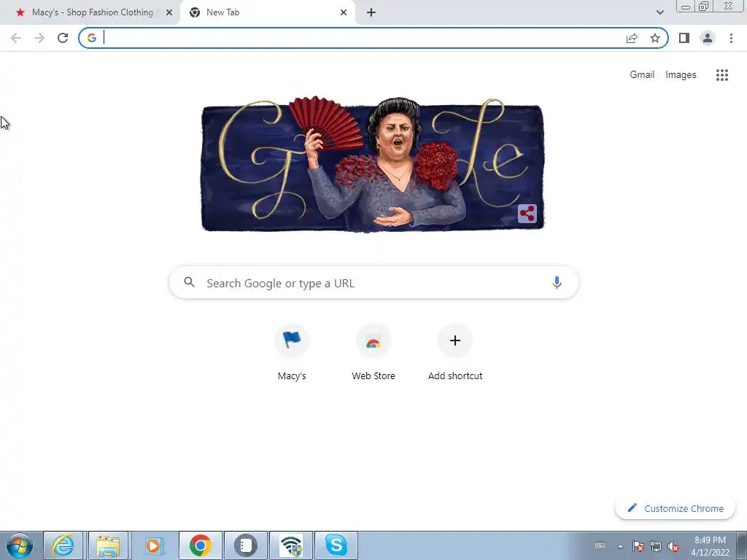Screen dimensions: 747x560
Task: Show hidden system tray icons
Action: point(620,546)
